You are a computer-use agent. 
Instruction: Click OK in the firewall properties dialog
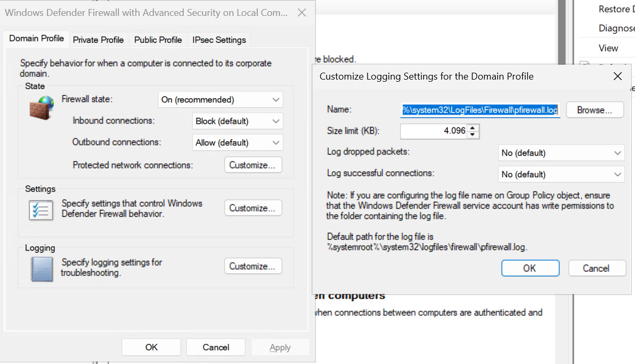point(151,347)
